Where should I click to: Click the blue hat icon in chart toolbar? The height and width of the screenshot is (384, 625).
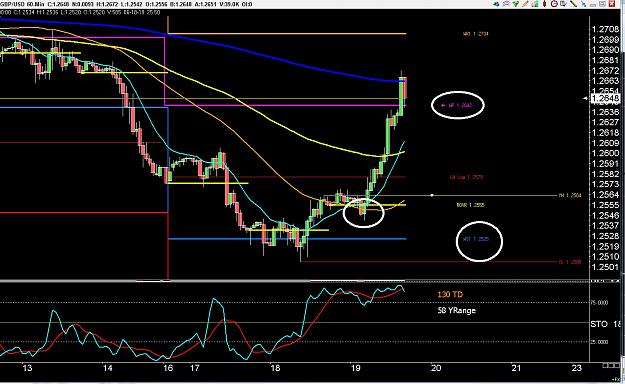(x=496, y=4)
